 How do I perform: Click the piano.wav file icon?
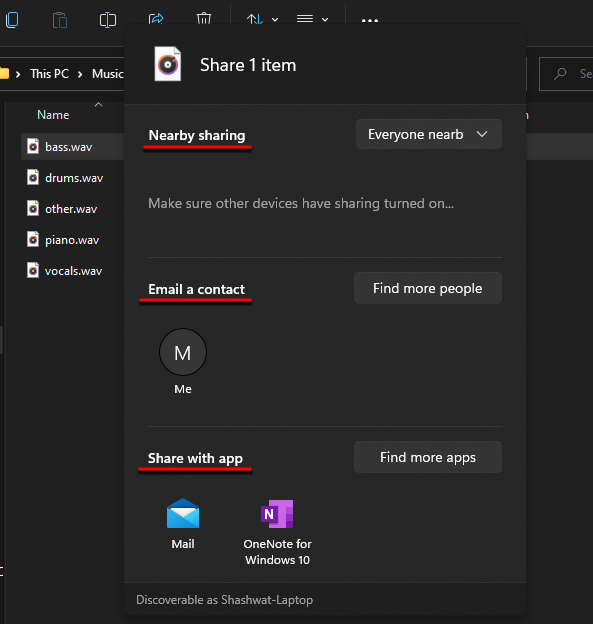[33, 240]
